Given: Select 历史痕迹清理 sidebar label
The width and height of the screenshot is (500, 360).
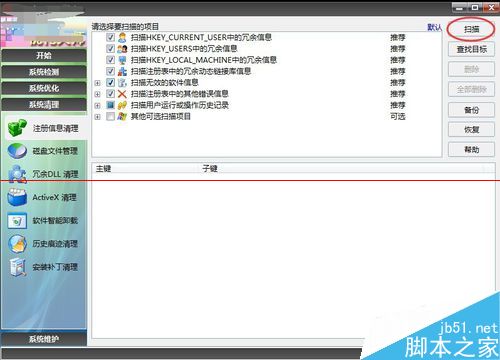Looking at the screenshot, I should [55, 244].
